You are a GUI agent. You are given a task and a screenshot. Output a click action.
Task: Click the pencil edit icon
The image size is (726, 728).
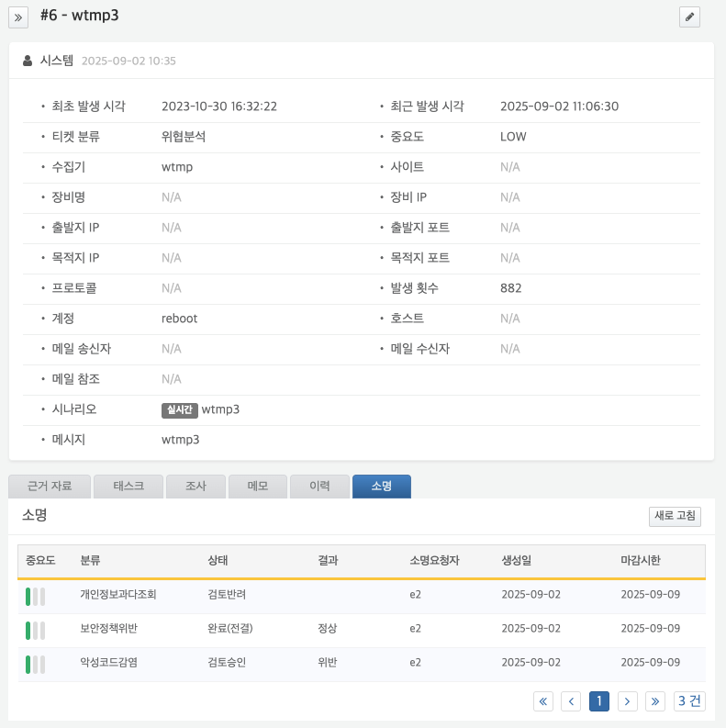(x=689, y=17)
